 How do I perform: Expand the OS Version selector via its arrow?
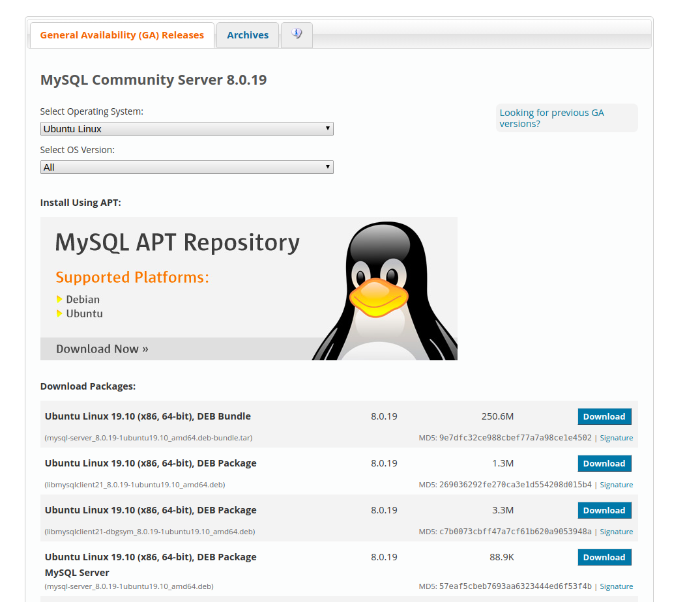point(328,167)
